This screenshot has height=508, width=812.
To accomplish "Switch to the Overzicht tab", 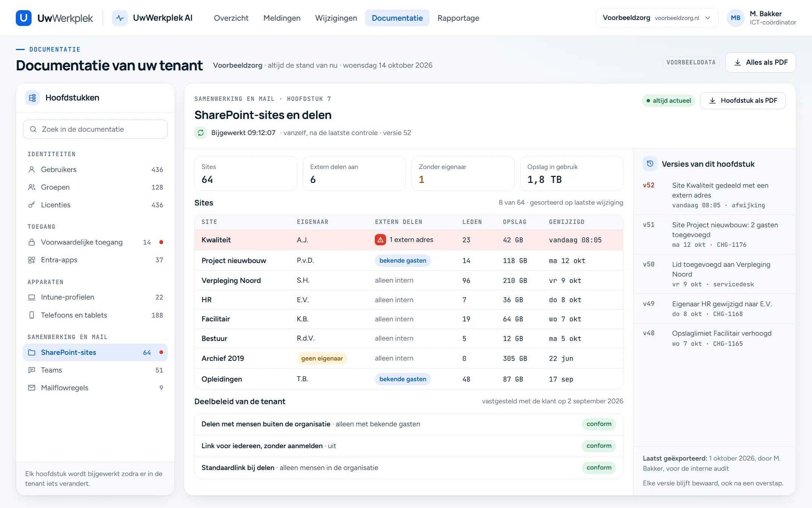I will (231, 18).
